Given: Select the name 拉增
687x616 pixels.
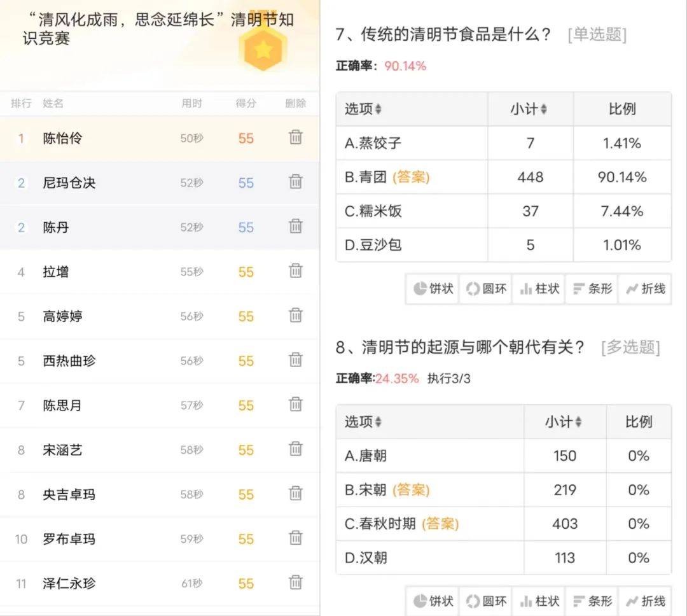Looking at the screenshot, I should pos(55,272).
